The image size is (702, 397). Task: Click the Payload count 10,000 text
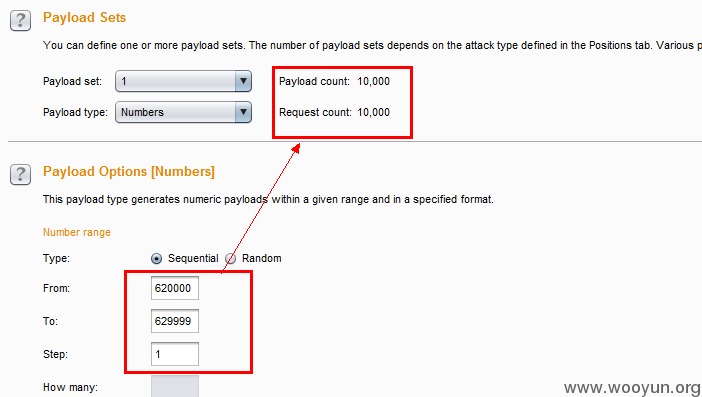click(x=334, y=81)
